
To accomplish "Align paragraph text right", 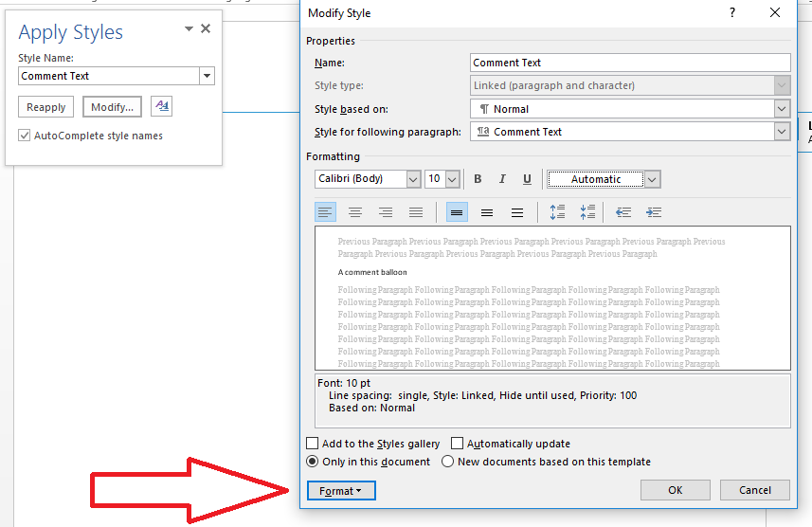I will [386, 212].
